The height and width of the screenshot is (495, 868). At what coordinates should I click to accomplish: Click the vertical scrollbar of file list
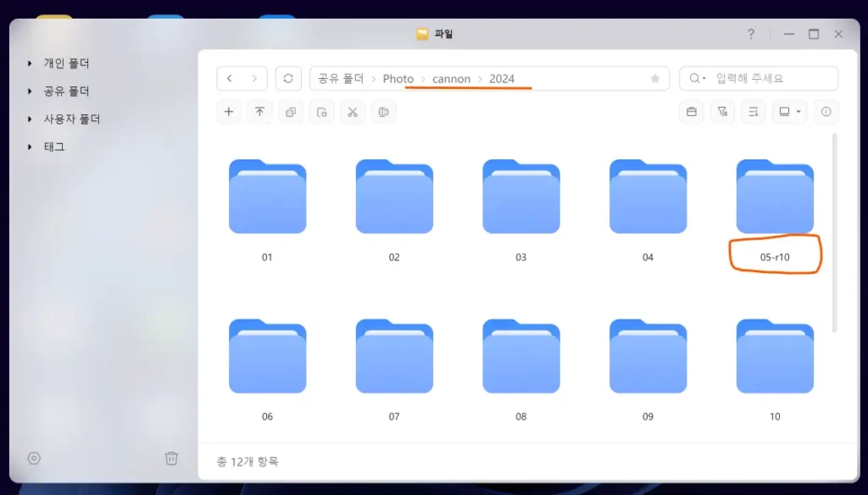[x=834, y=232]
